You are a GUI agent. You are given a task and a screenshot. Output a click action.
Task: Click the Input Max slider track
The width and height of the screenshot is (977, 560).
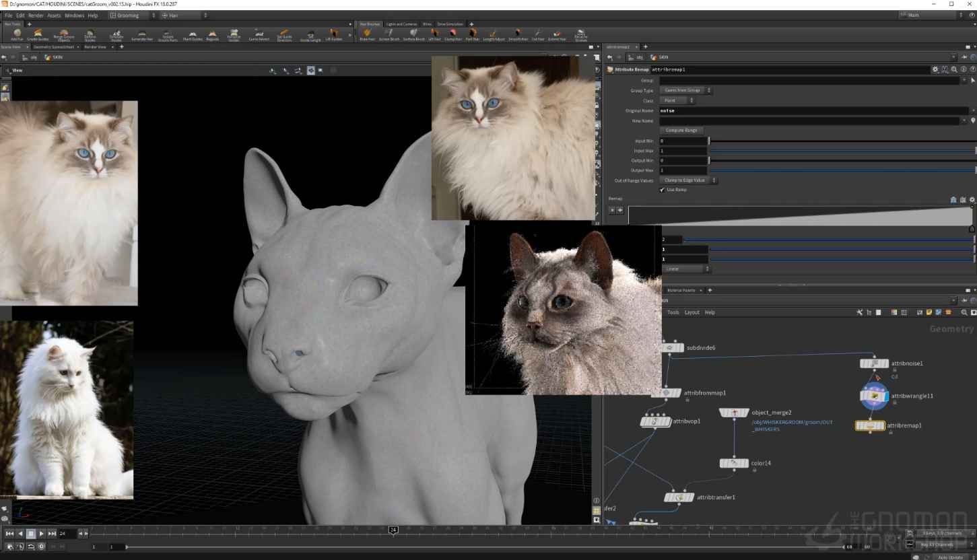(x=842, y=151)
